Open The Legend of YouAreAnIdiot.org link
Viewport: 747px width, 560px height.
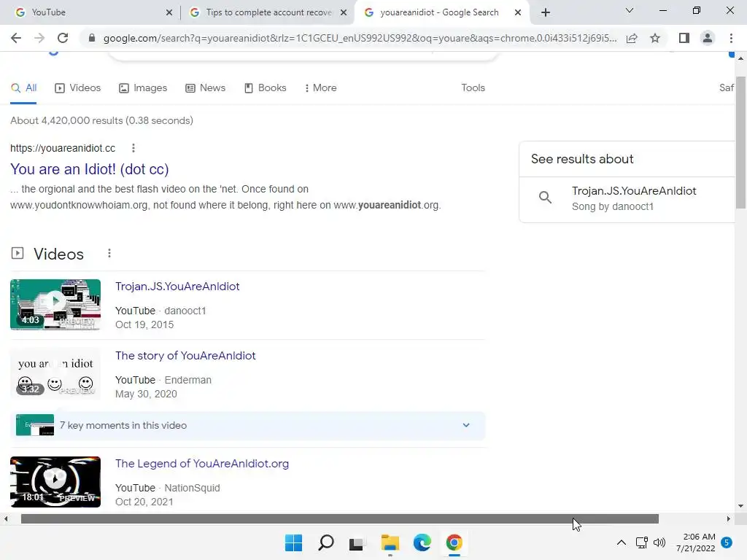202,464
